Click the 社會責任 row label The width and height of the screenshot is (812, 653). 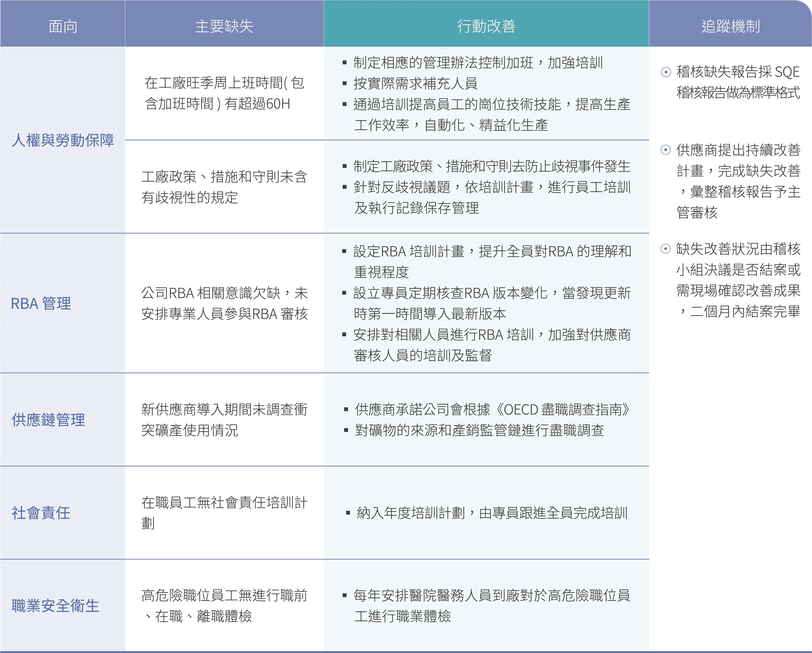41,513
